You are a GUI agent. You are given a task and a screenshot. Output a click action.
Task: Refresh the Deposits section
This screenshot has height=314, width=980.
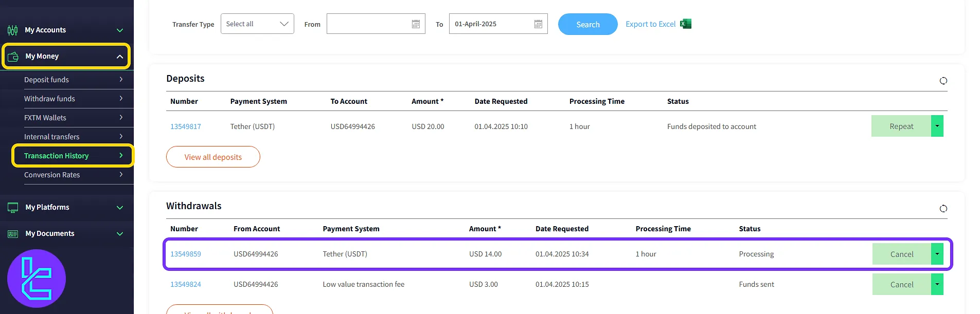pyautogui.click(x=943, y=81)
